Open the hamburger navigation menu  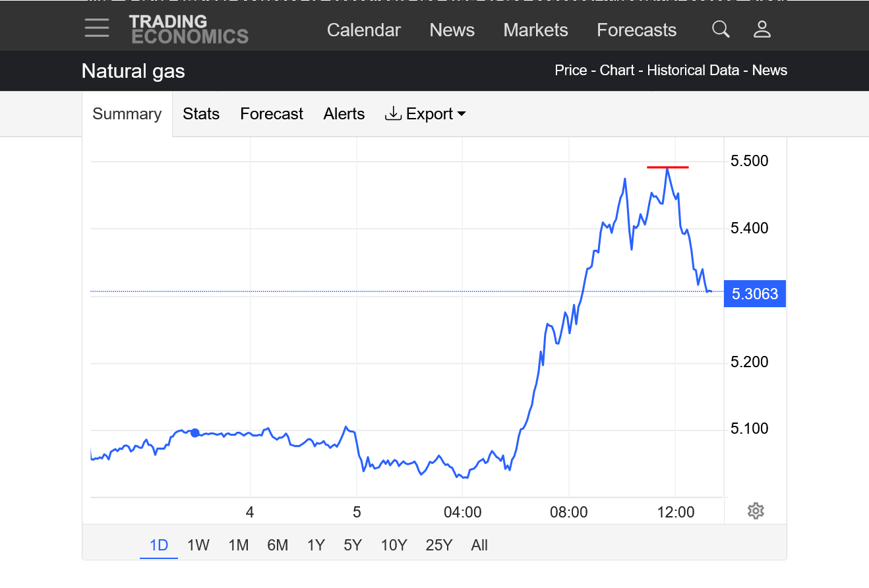click(x=97, y=28)
